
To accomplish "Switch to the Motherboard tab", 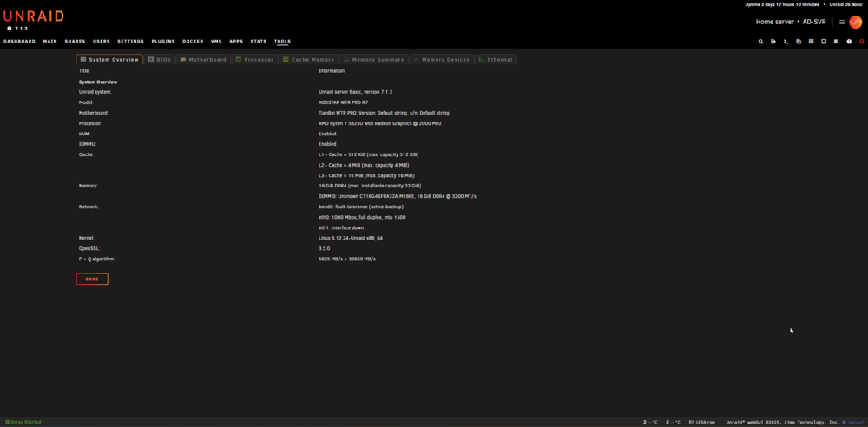I will point(203,59).
